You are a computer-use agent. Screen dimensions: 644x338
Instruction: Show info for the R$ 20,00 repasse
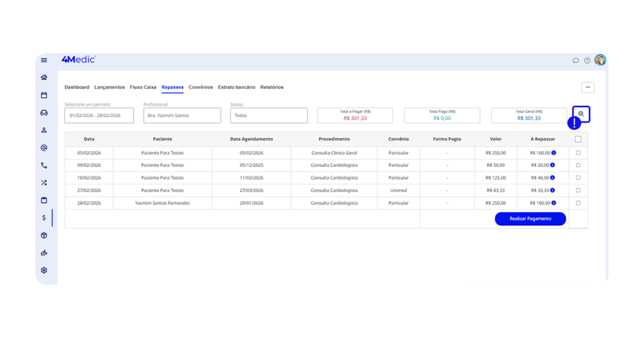(x=553, y=166)
